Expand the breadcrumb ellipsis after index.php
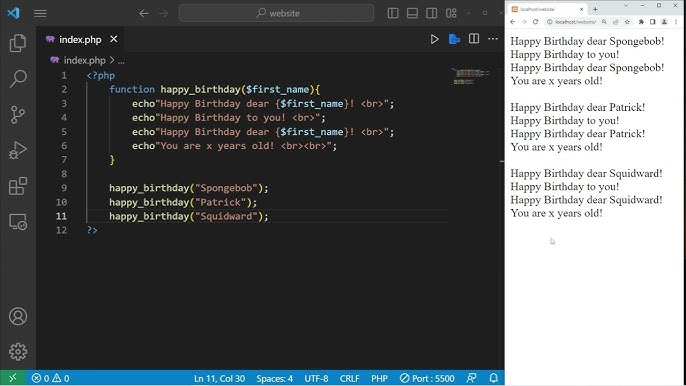 pyautogui.click(x=121, y=61)
